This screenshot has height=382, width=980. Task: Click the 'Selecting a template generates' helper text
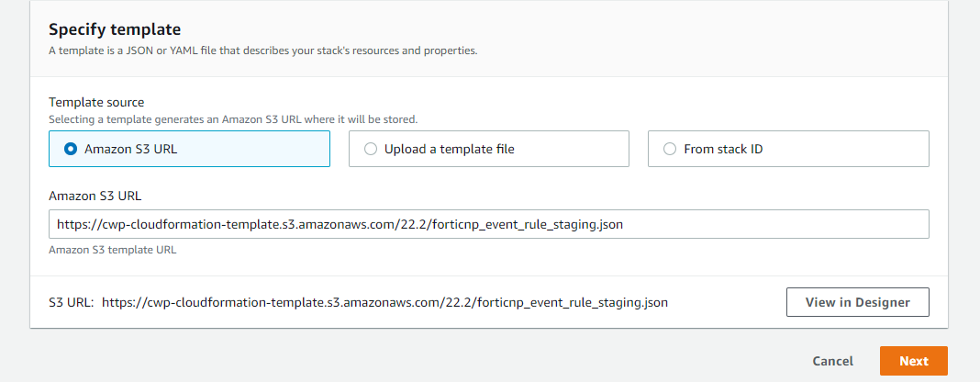pyautogui.click(x=232, y=119)
